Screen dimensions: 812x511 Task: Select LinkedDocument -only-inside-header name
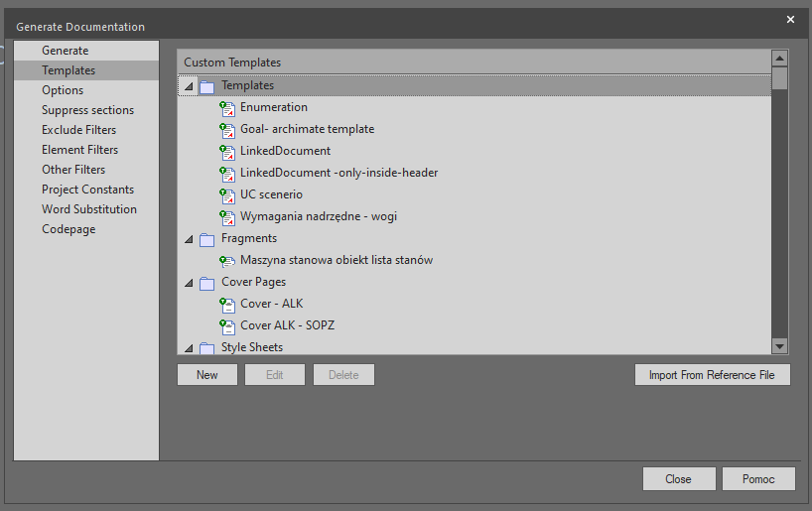(x=338, y=173)
